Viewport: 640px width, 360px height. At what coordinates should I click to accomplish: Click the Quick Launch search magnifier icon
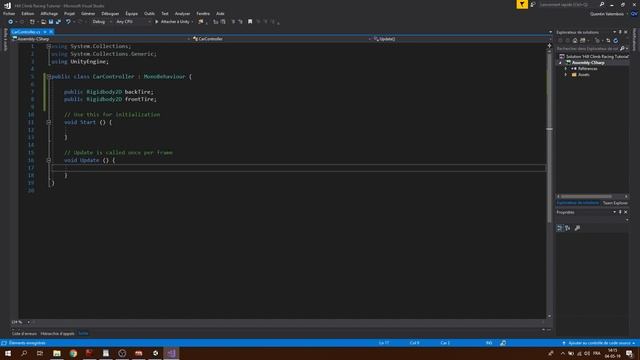click(602, 4)
